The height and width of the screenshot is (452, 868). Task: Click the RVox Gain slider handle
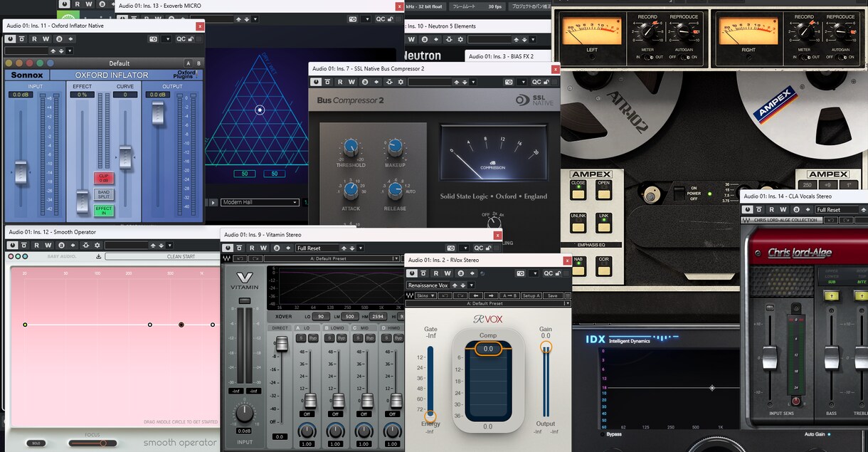click(x=546, y=347)
